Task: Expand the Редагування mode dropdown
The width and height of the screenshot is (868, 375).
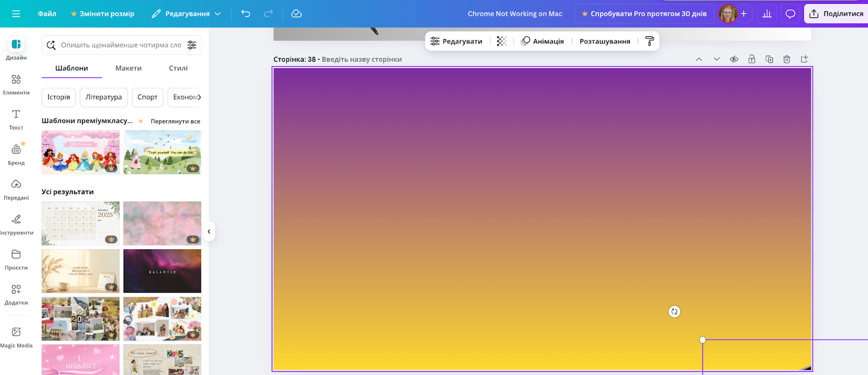Action: pyautogui.click(x=186, y=14)
